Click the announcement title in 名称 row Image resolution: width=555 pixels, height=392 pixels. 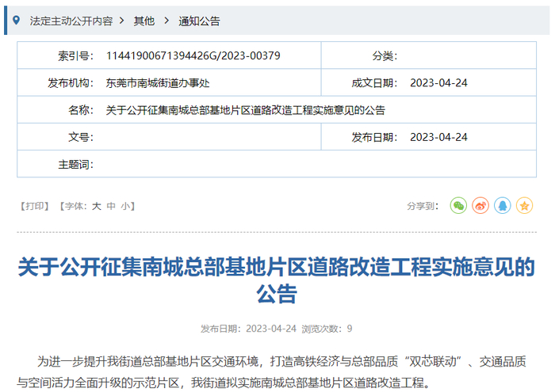click(245, 110)
